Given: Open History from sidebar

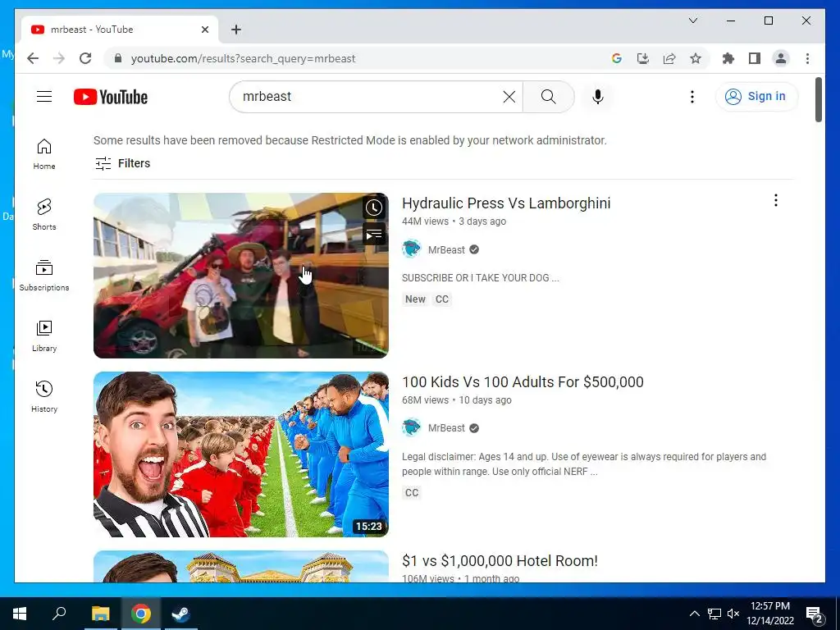Looking at the screenshot, I should point(44,396).
